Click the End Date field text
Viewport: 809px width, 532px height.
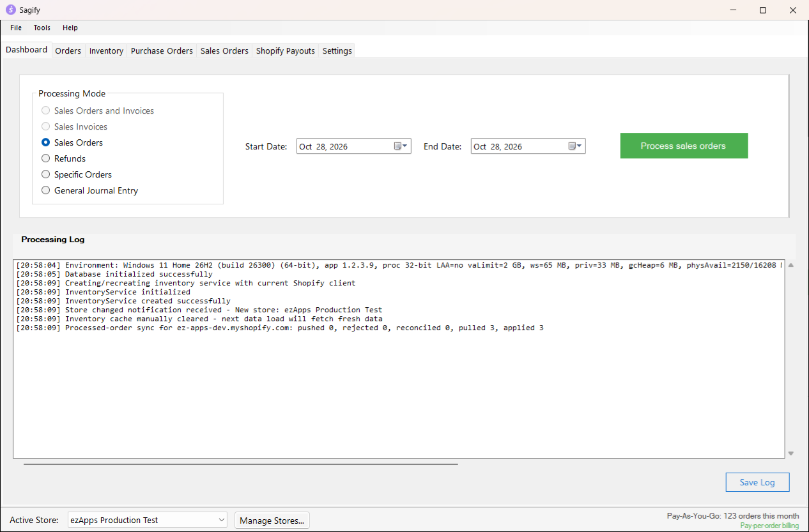click(x=498, y=146)
